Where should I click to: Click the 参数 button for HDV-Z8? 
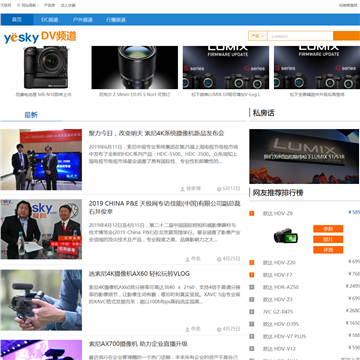click(328, 229)
